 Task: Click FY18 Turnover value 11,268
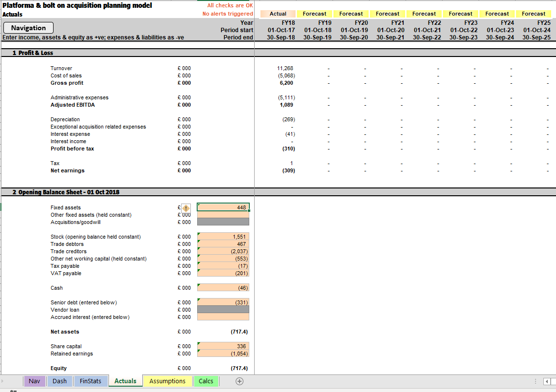(x=285, y=68)
